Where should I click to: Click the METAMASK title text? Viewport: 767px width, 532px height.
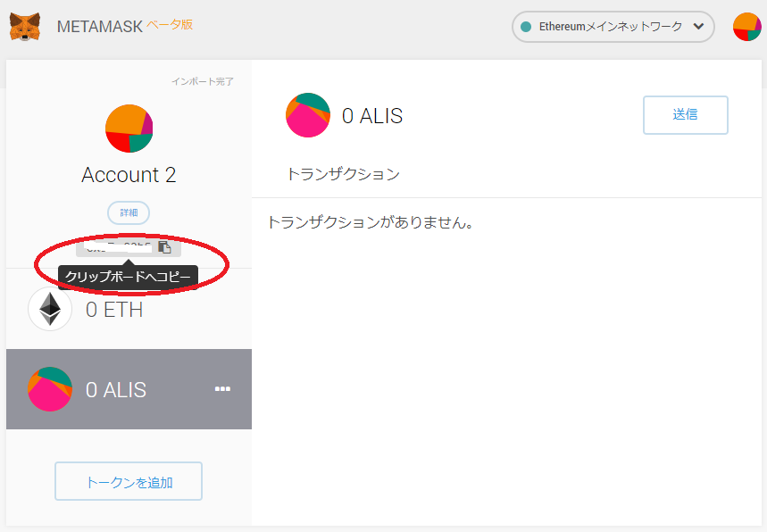99,26
